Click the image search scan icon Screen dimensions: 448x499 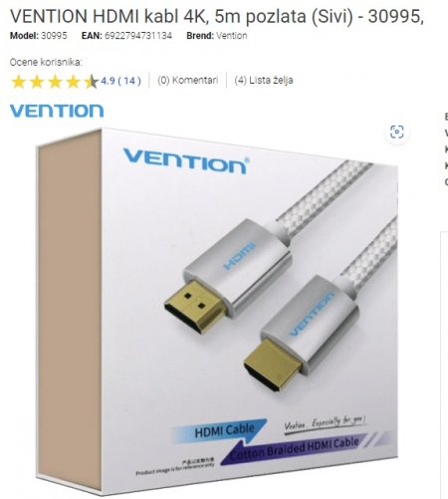point(397,131)
